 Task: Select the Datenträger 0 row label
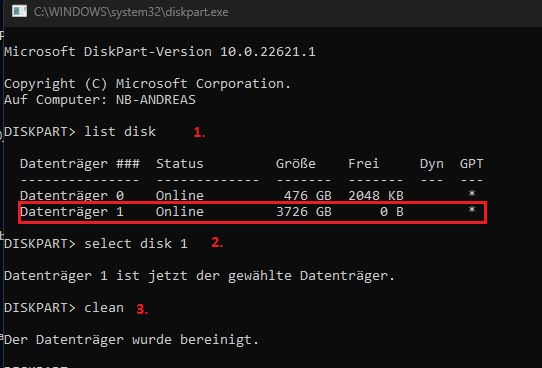click(x=72, y=196)
